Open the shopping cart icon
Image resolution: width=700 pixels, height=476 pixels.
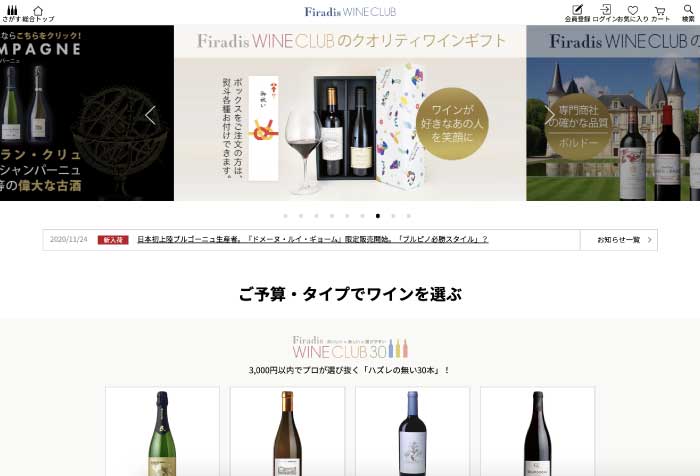[x=660, y=10]
